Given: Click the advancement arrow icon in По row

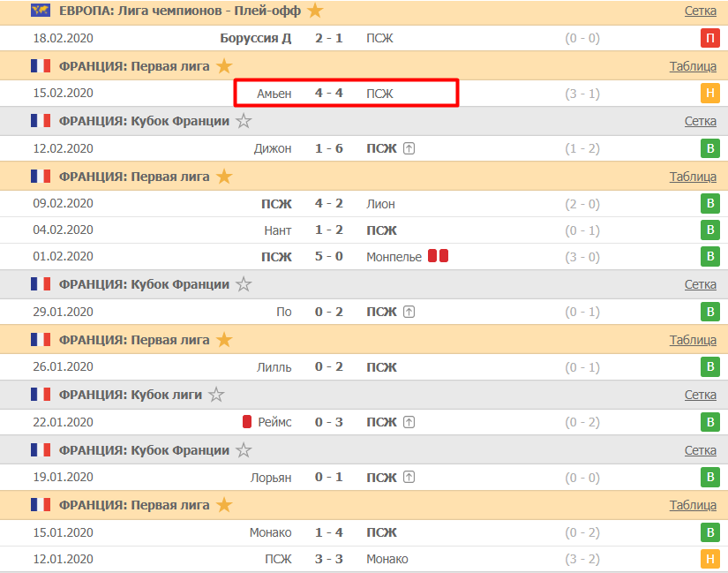Looking at the screenshot, I should 409,312.
